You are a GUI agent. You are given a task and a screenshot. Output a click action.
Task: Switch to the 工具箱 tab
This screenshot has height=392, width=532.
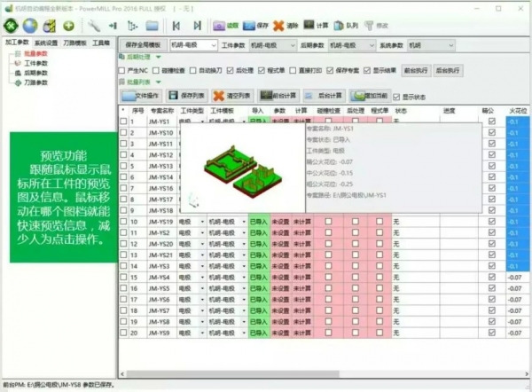click(101, 43)
